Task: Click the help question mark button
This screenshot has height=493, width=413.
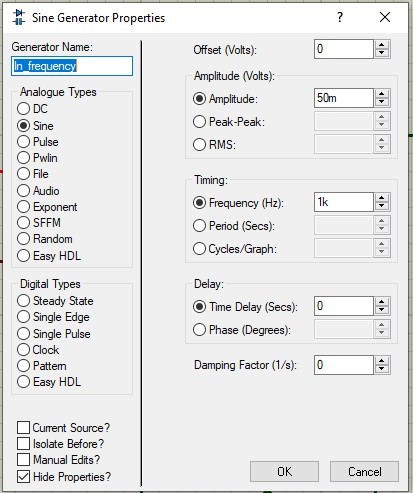Action: click(x=340, y=17)
